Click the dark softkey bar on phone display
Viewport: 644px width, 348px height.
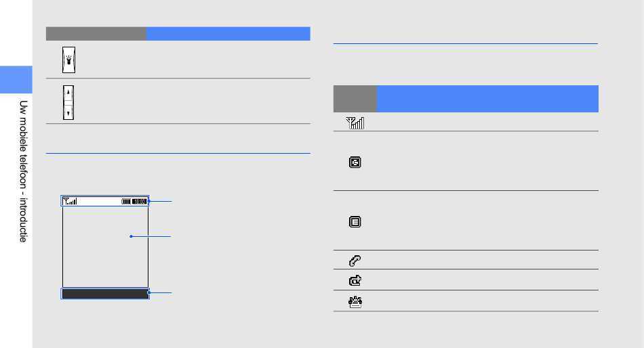[x=105, y=293]
